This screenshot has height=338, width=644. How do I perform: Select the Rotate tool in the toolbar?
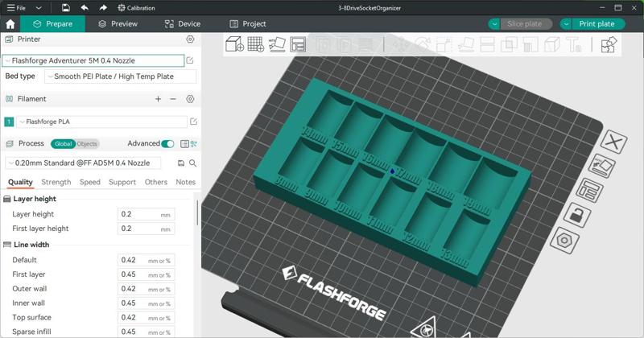pos(422,44)
